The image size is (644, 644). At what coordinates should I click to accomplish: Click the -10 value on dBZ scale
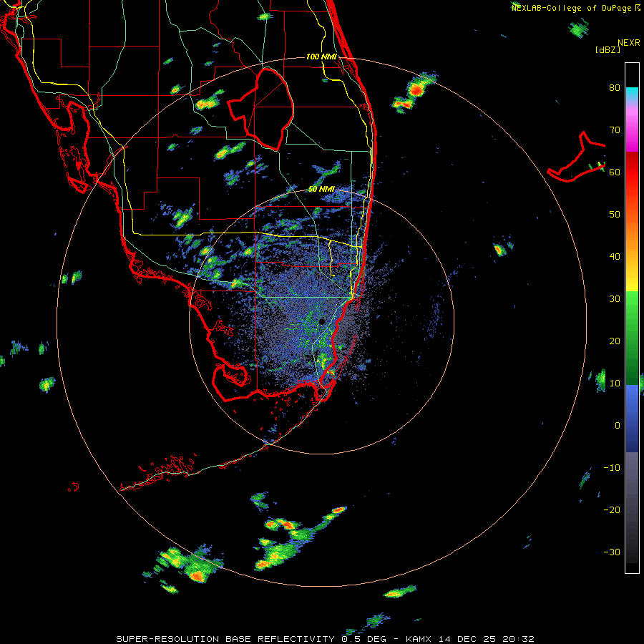tap(612, 468)
